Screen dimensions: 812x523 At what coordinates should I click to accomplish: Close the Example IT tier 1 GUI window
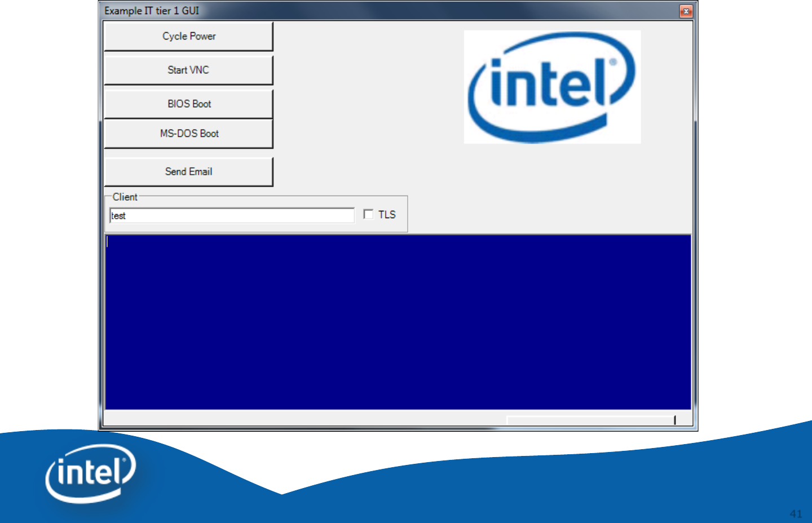coord(686,11)
